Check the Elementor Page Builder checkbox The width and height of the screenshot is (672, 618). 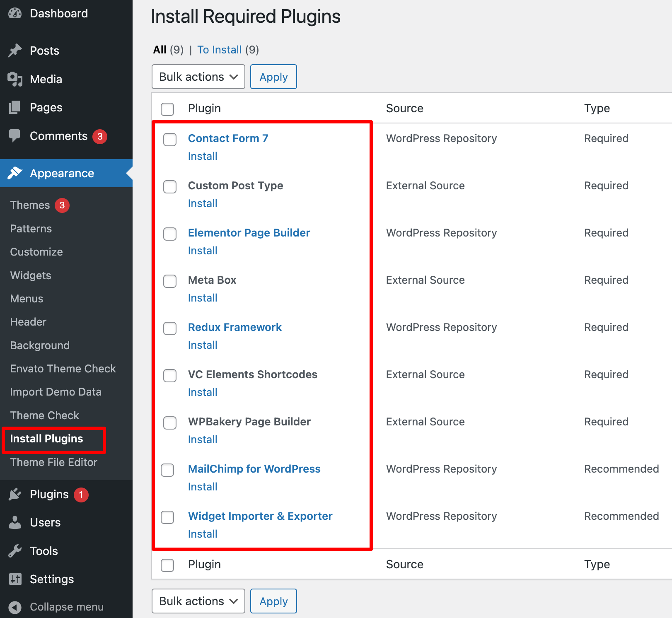pyautogui.click(x=170, y=234)
